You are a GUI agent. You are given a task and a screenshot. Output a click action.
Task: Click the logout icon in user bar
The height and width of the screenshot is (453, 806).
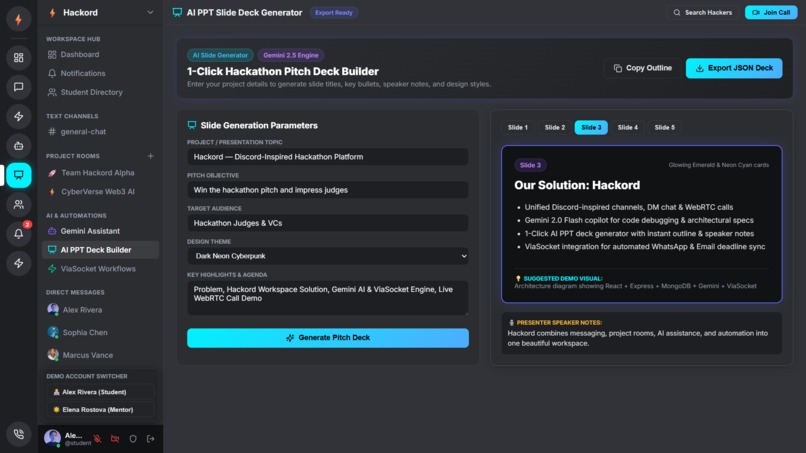point(151,439)
